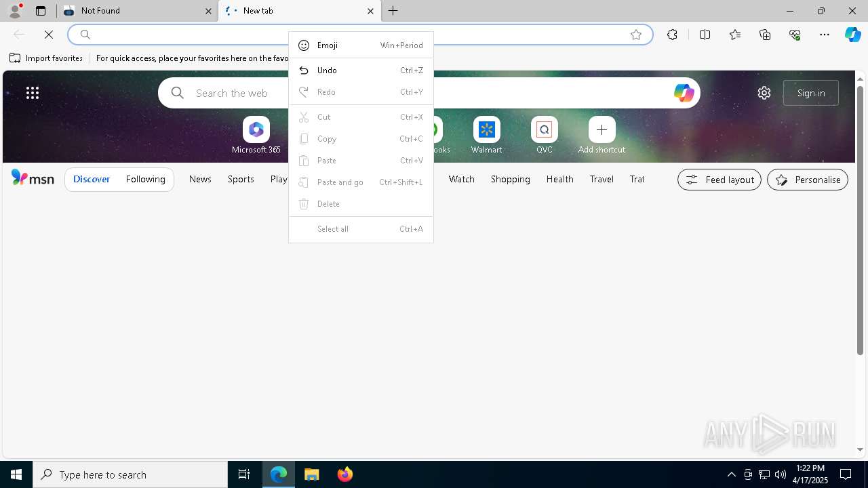
Task: Open the Walmart shortcut tile
Action: point(487,135)
